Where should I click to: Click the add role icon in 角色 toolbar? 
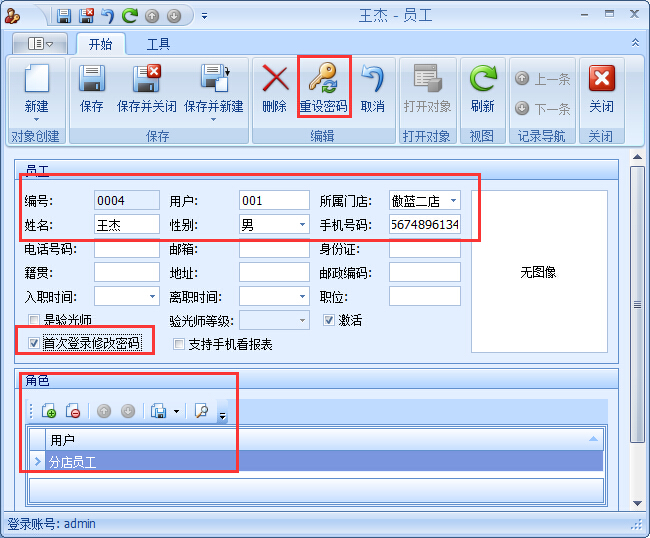(49, 411)
